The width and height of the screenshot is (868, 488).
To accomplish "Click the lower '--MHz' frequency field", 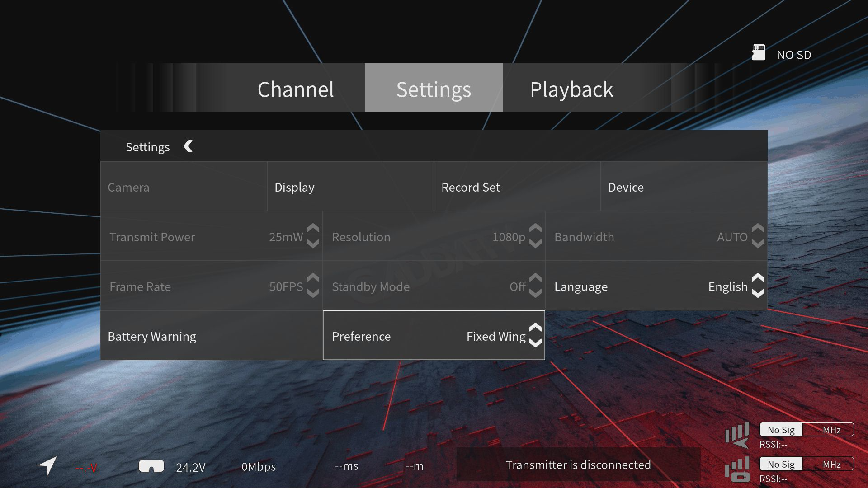I will point(828,464).
